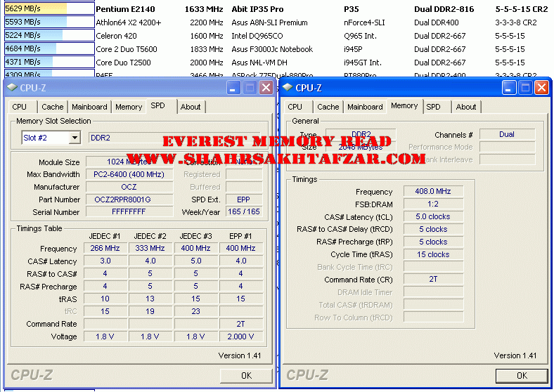Open About tab in left CPU-Z window
Viewport: 554px width, 392px height.
pos(191,107)
